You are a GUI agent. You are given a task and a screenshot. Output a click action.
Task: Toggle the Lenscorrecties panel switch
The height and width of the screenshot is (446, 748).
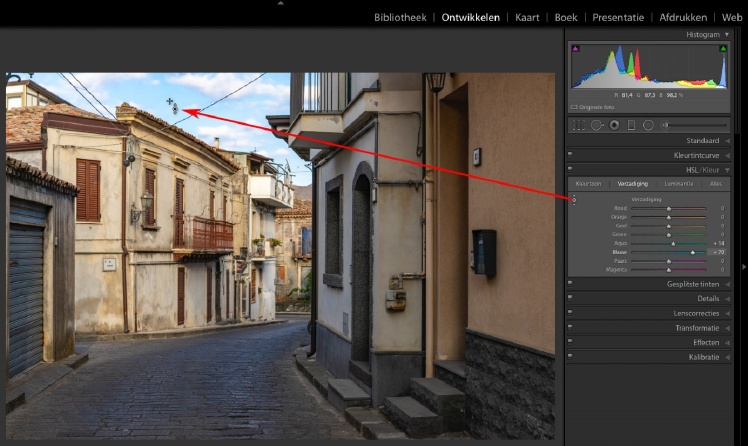[570, 312]
